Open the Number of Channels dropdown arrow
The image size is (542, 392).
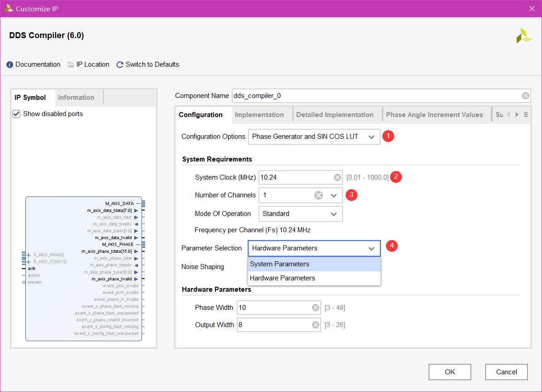[333, 195]
